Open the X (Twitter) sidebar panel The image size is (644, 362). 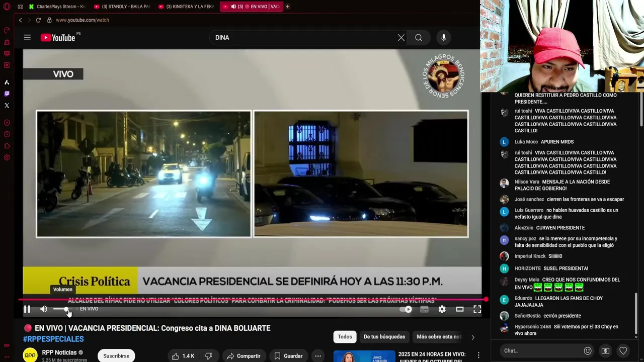tap(7, 106)
